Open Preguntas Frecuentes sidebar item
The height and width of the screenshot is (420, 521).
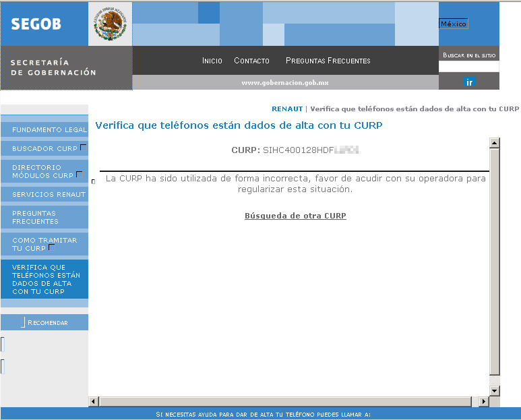tap(44, 217)
